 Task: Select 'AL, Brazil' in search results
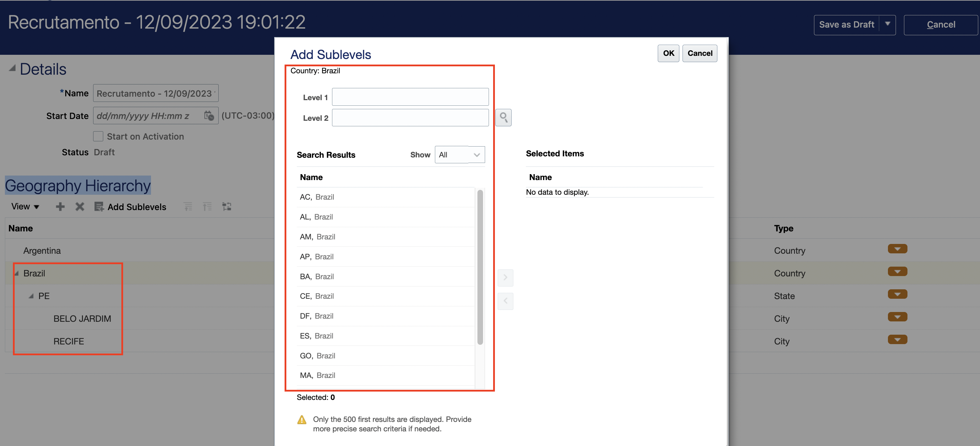pyautogui.click(x=385, y=217)
